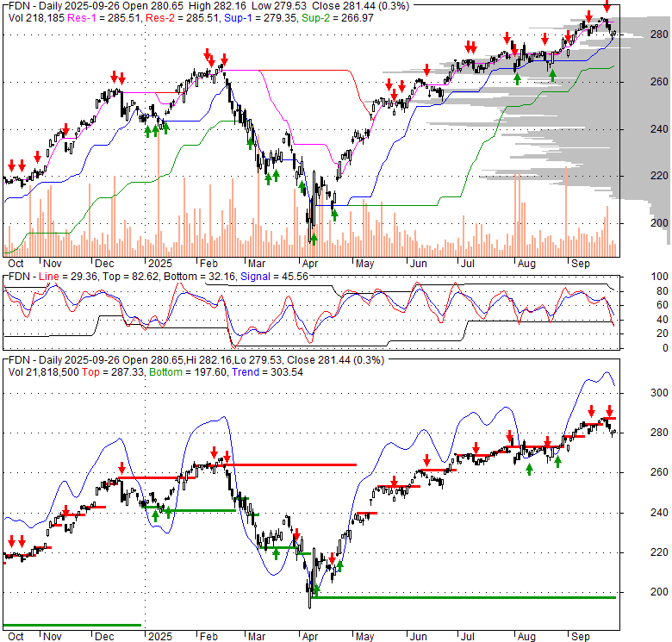This screenshot has height=642, width=672.
Task: Select the Oct label on top chart axis
Action: [16, 264]
